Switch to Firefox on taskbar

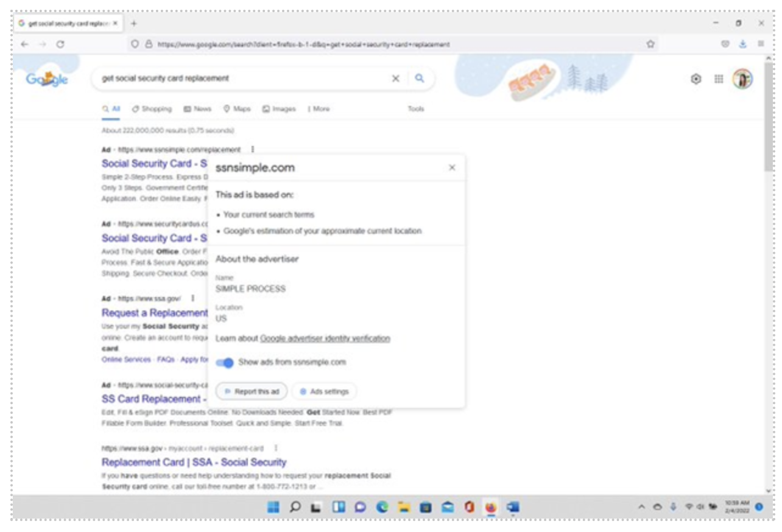(491, 507)
